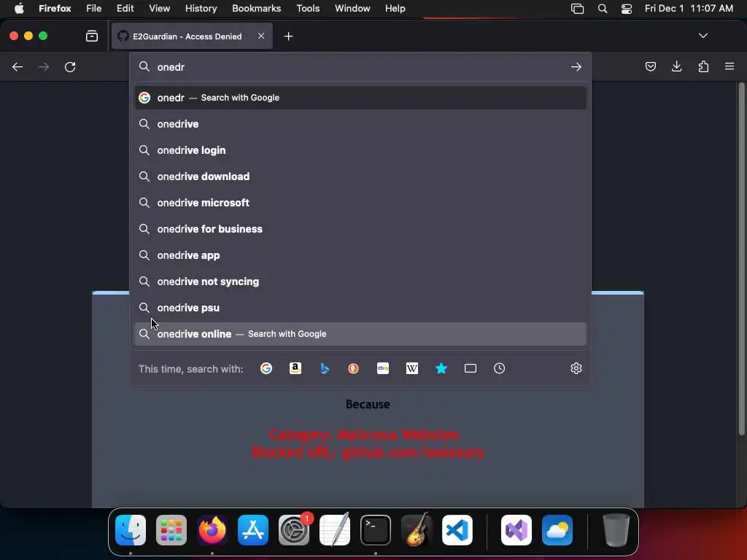Screen dimensions: 747x560
Task: Open System Settings from the Dock
Action: (294, 530)
